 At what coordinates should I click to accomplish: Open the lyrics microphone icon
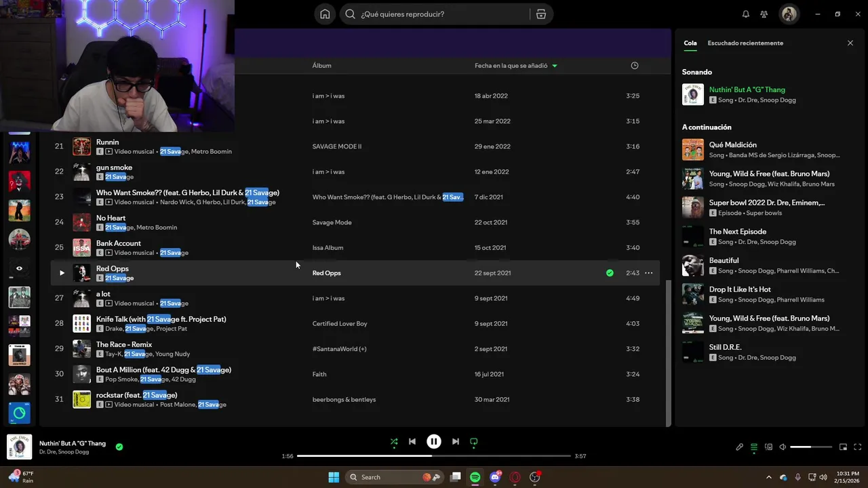(740, 447)
